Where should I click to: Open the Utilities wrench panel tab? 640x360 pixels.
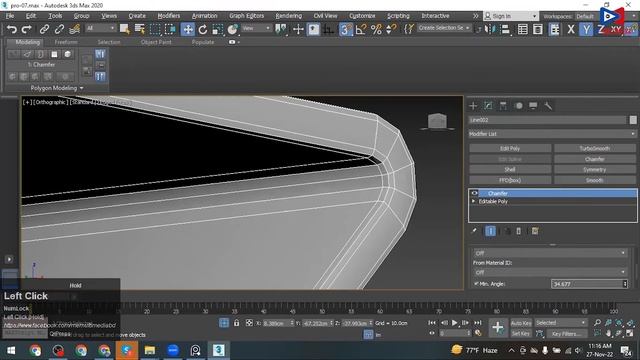(x=548, y=106)
